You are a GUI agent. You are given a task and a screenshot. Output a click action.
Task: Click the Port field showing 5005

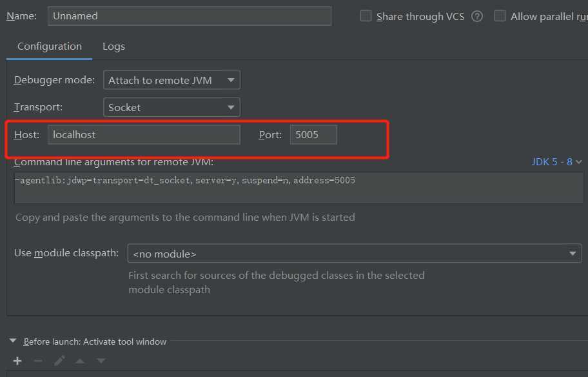tap(313, 134)
